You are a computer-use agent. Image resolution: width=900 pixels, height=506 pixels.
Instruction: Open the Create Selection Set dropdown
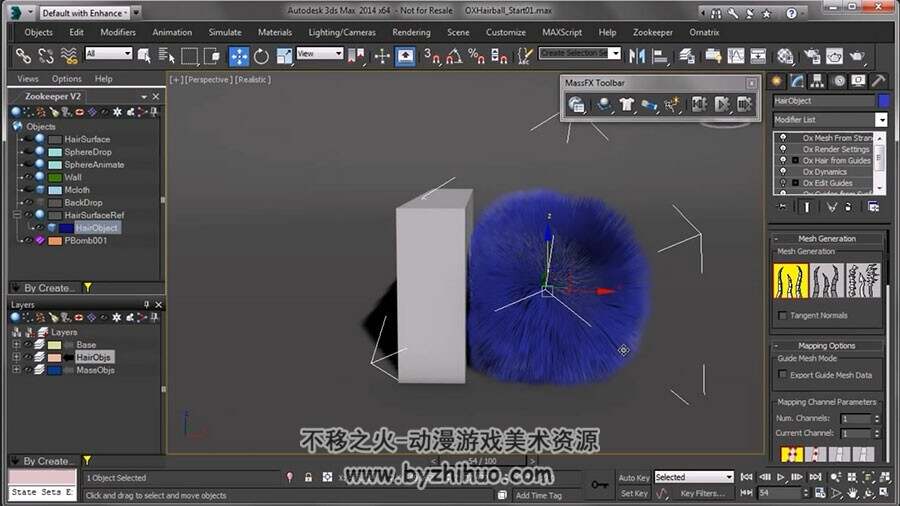pyautogui.click(x=580, y=53)
